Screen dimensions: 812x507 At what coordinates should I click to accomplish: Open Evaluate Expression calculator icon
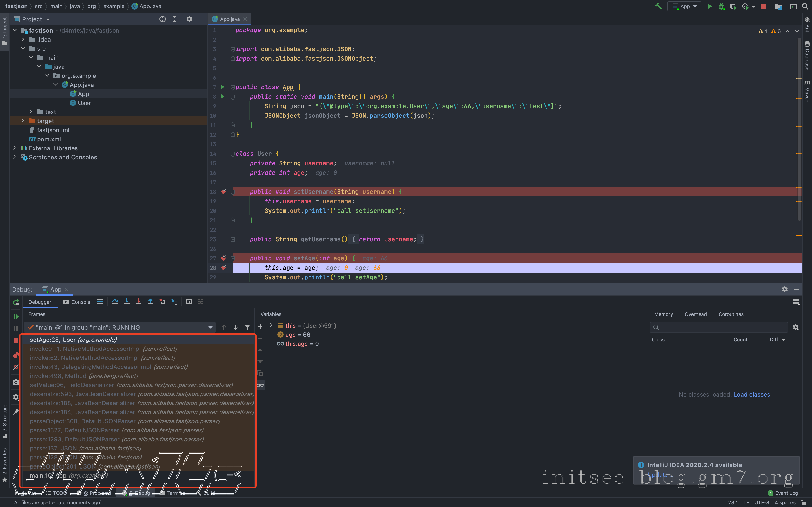[x=189, y=301]
